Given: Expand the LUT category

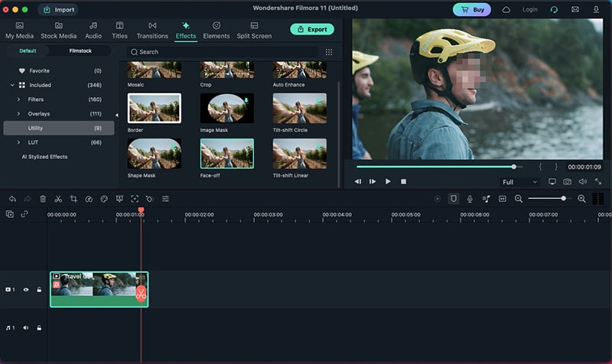Looking at the screenshot, I should click(18, 142).
